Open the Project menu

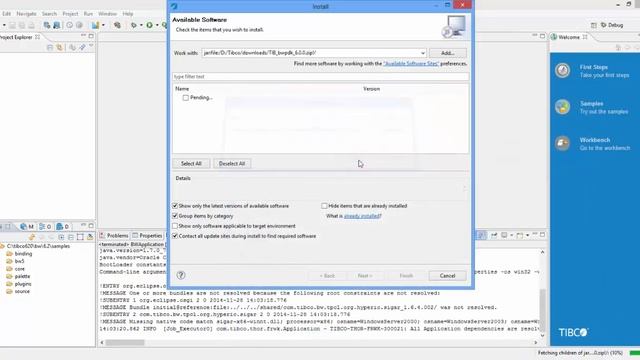click(x=70, y=14)
